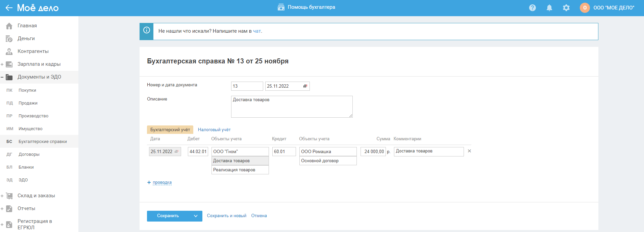644x232 pixels.
Task: Click the Главная home icon
Action: pyautogui.click(x=9, y=26)
